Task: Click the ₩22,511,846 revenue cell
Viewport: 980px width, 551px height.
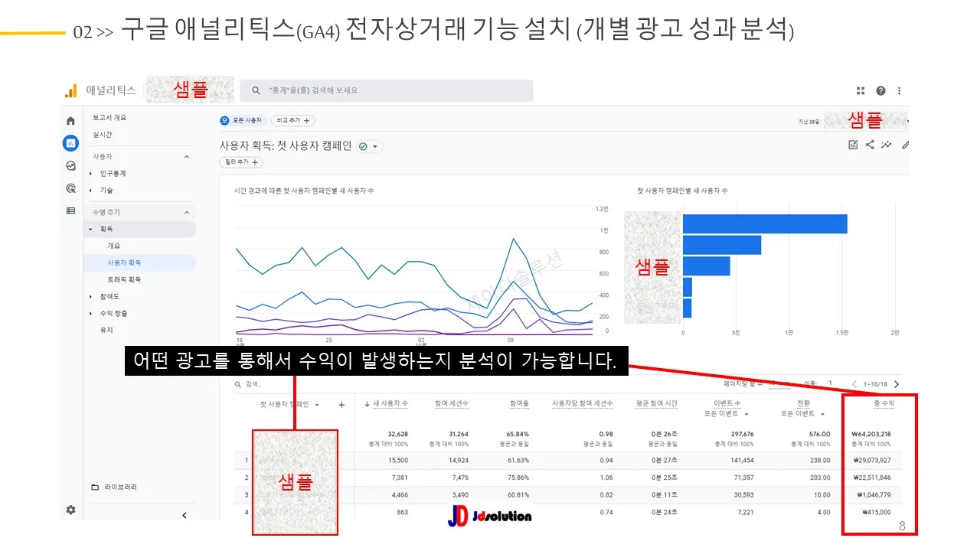Action: [x=871, y=478]
